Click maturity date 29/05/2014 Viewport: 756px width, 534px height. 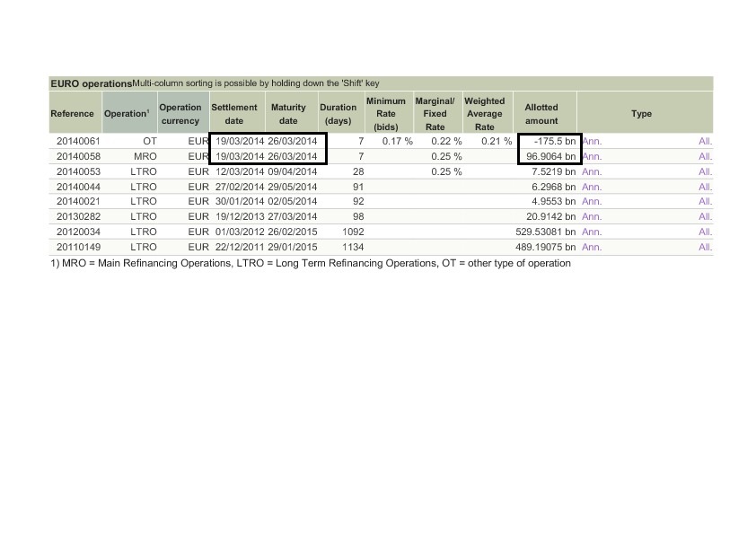[x=293, y=187]
